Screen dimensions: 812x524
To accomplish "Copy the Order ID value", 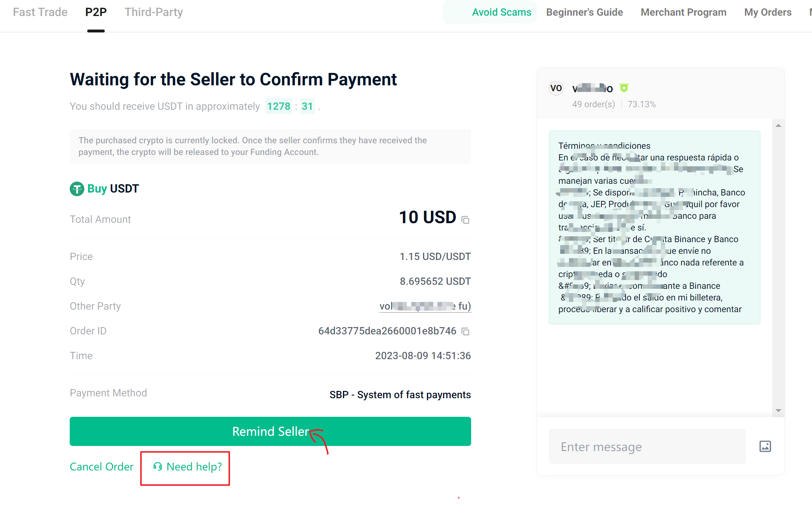I will pyautogui.click(x=465, y=331).
